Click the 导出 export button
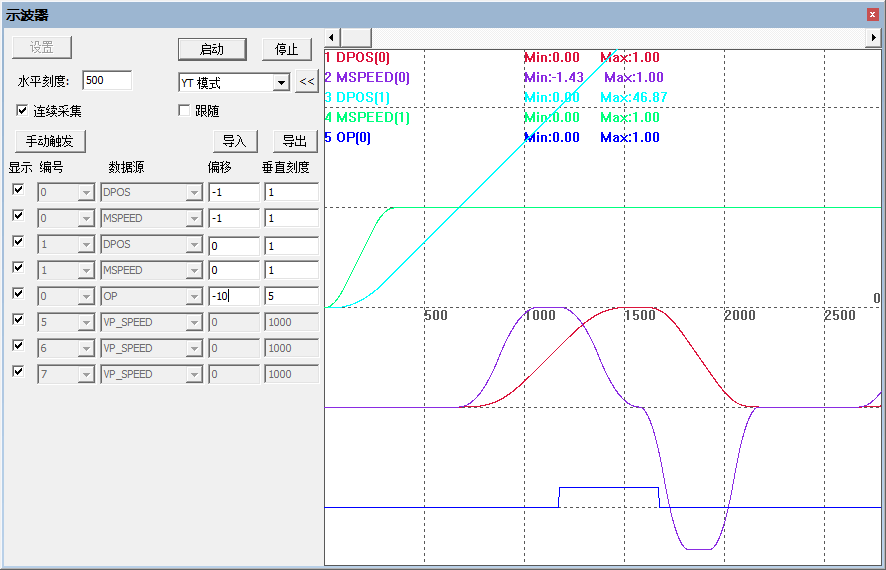 (295, 141)
